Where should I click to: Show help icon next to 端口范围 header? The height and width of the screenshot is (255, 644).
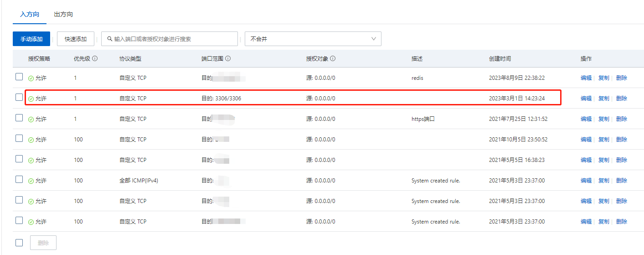pos(228,58)
